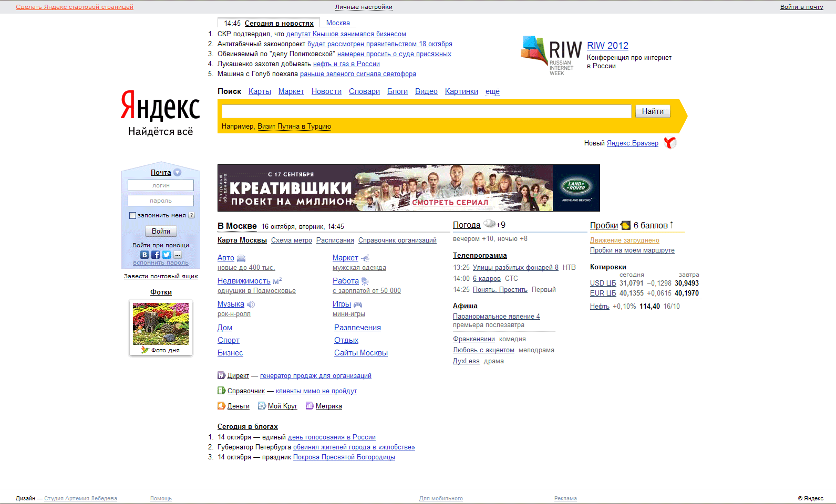Open the Маркет search tab
The width and height of the screenshot is (836, 504).
click(x=291, y=91)
